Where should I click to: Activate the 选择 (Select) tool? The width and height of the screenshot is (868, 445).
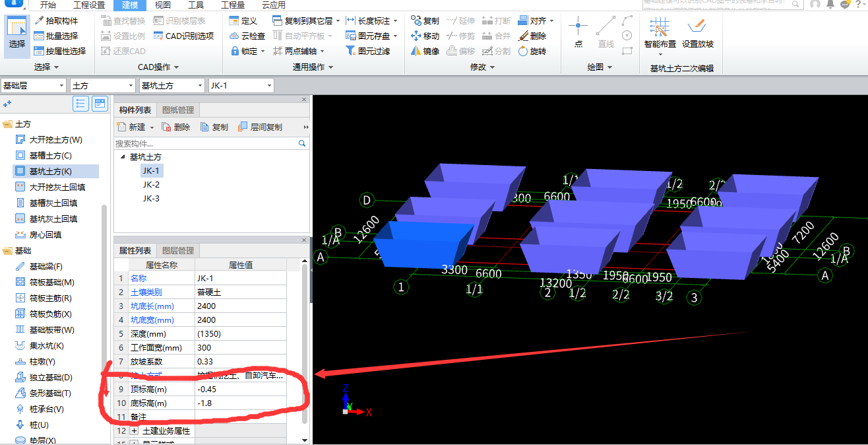click(17, 36)
